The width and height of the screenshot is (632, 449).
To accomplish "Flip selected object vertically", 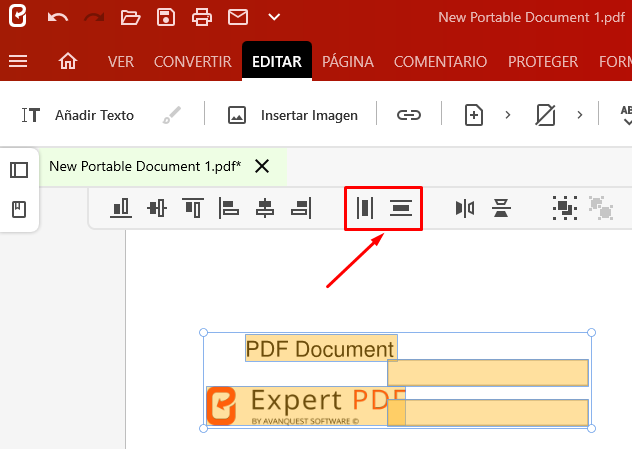I will [501, 208].
